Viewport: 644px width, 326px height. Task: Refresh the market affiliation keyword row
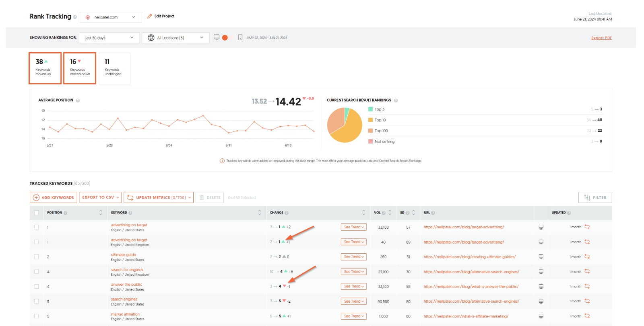(587, 316)
